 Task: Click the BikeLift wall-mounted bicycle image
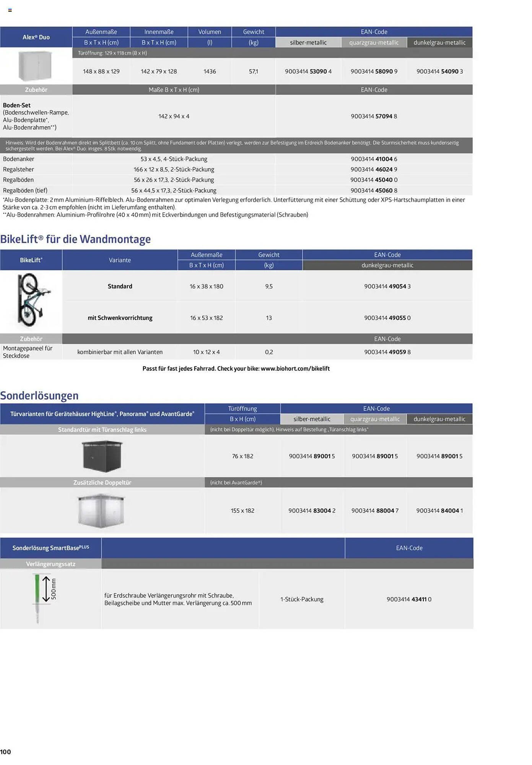pos(33,300)
